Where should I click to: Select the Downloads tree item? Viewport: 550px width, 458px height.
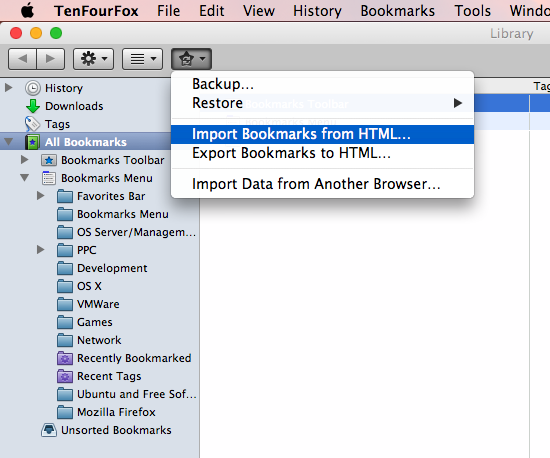(74, 106)
